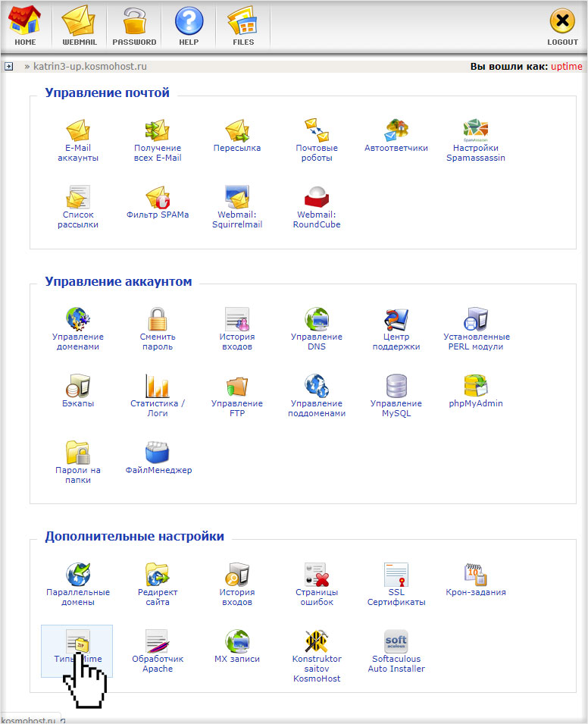The height and width of the screenshot is (724, 588).
Task: Open the Автоответчики icon
Action: (396, 130)
